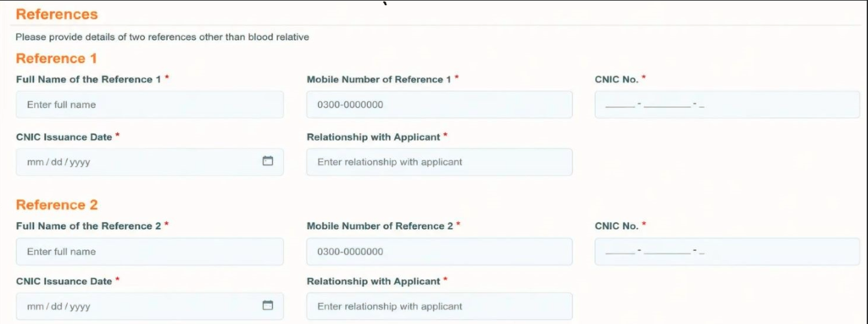Click Mobile Number of Reference 1 field
Screen dimensions: 868x324
pos(440,104)
